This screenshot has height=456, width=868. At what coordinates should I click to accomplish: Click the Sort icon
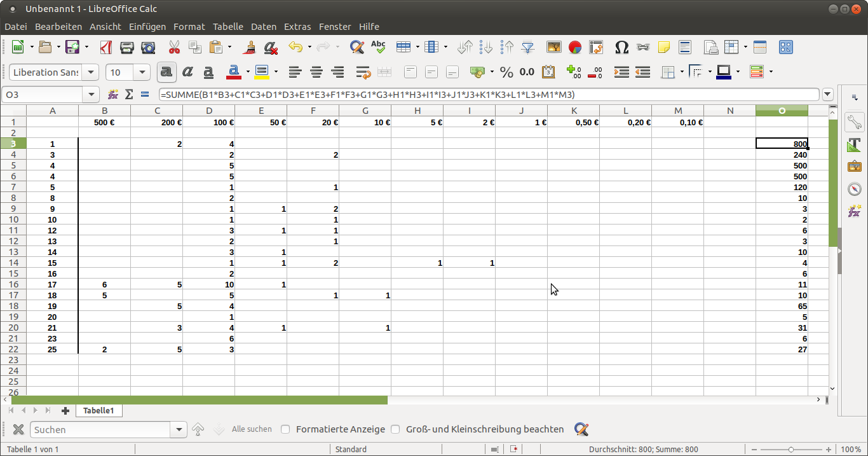pyautogui.click(x=465, y=47)
